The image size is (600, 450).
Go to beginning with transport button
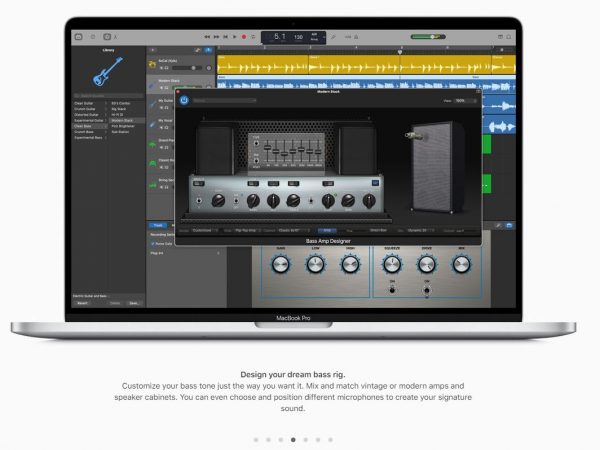click(225, 37)
